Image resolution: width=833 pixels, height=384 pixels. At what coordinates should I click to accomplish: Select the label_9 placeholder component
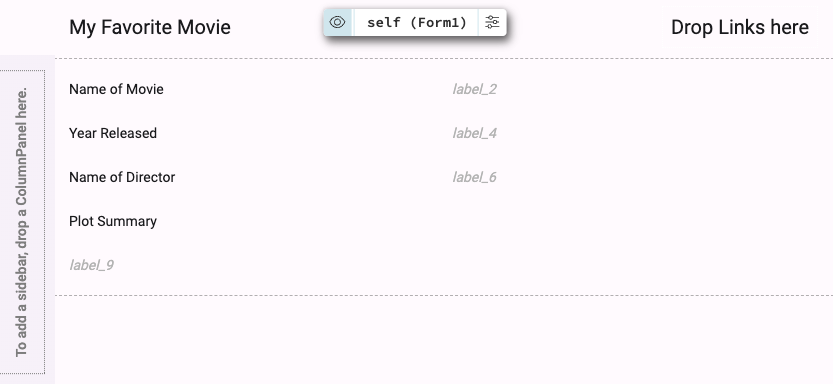(x=91, y=265)
